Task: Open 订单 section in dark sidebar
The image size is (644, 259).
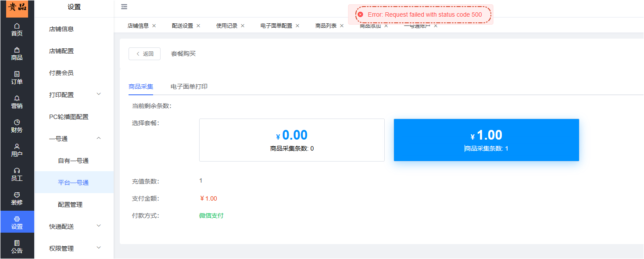Action: pyautogui.click(x=17, y=78)
